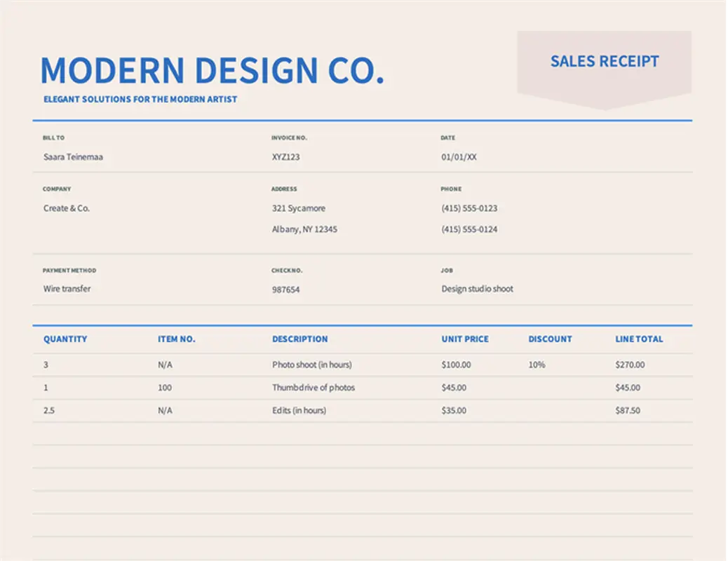
Task: Select the 'Thumbdrive of photos' description cell
Action: click(x=314, y=388)
